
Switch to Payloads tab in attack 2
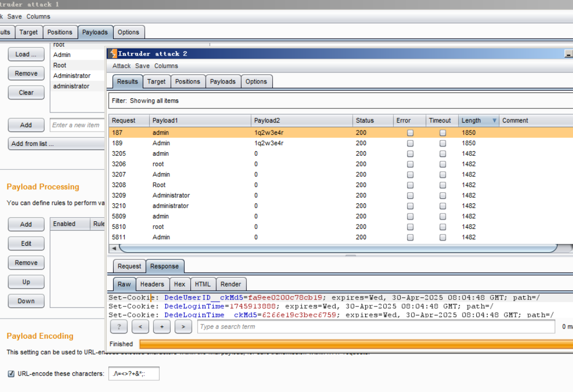tap(223, 81)
